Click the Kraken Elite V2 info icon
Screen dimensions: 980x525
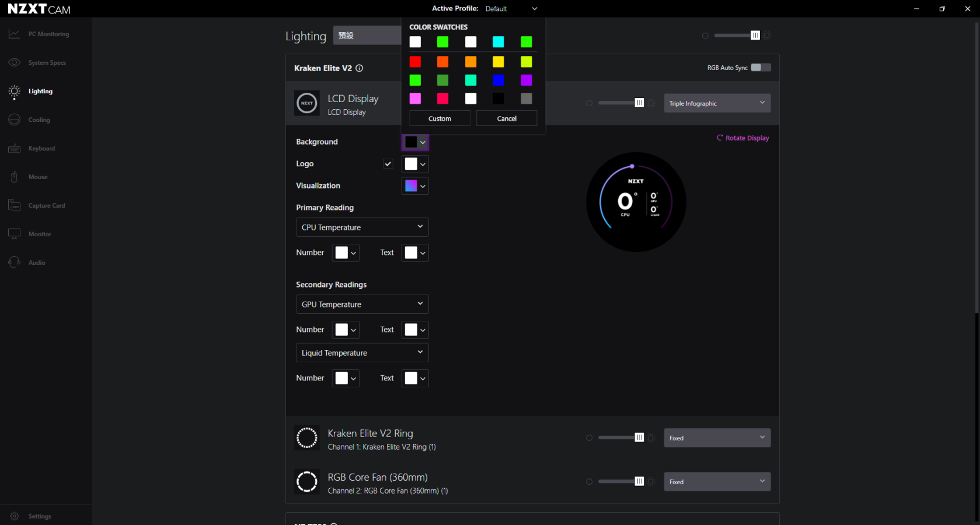tap(360, 68)
